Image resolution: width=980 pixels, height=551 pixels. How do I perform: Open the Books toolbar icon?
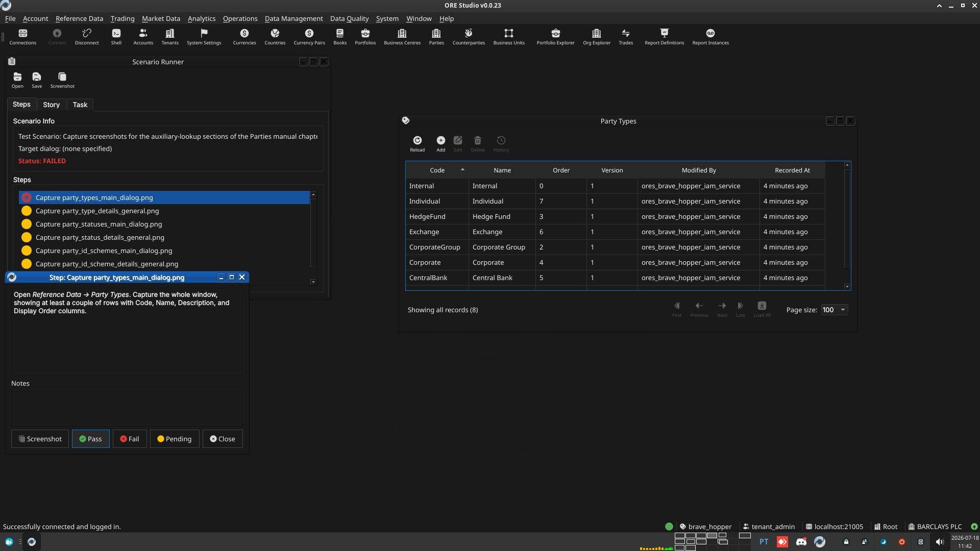(x=340, y=36)
